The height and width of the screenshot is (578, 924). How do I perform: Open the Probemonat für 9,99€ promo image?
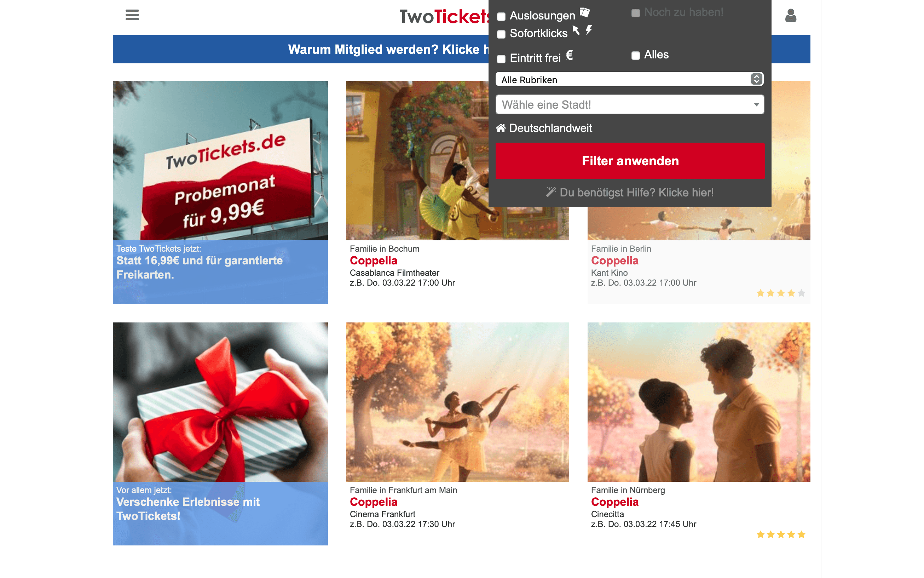[x=220, y=161]
